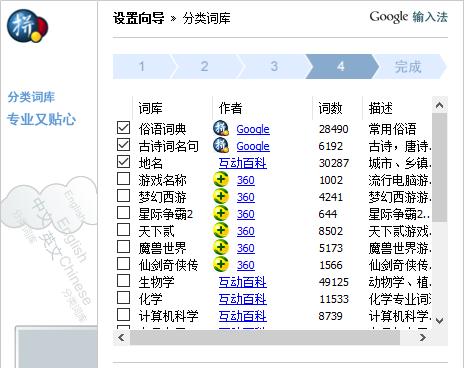Click the Google icon beside 古诗词名句
Screen dimensions: 464x368
point(221,145)
